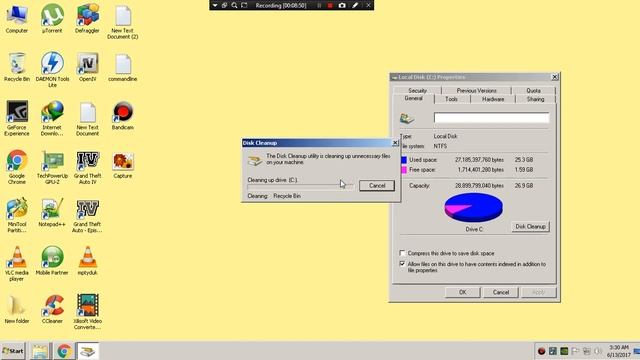640x360 pixels.
Task: Select the Capture desktop icon
Action: pyautogui.click(x=123, y=164)
